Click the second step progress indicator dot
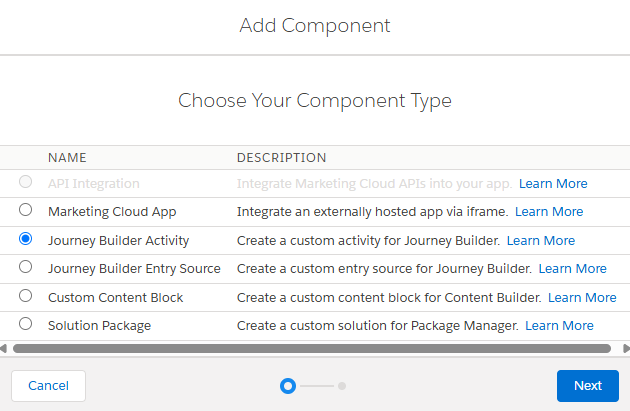630x411 pixels. (342, 385)
